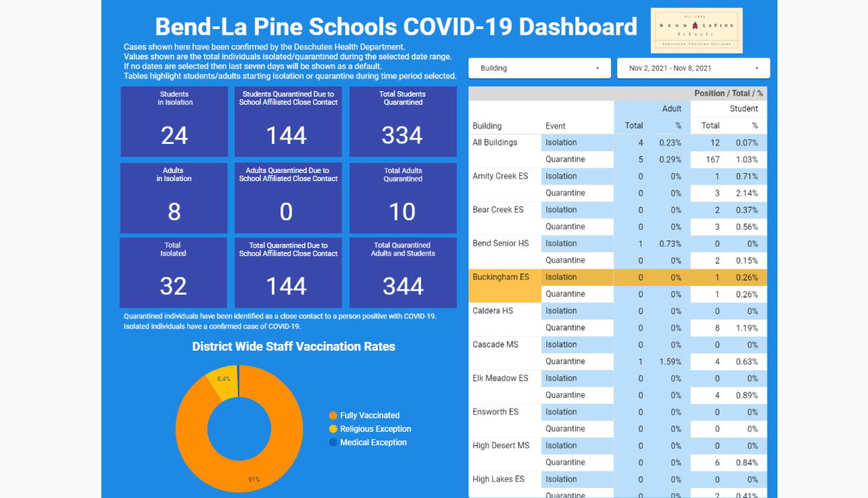Click the Bend-La Pine Schools logo
This screenshot has width=868, height=498.
point(696,30)
